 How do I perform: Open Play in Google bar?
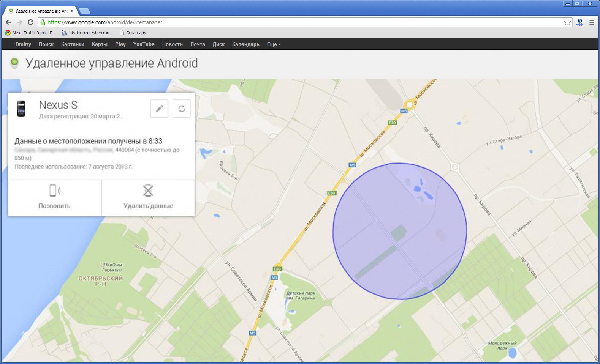[x=120, y=44]
